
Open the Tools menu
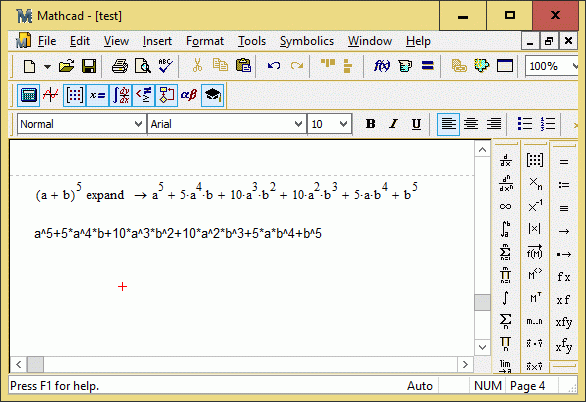[x=252, y=41]
